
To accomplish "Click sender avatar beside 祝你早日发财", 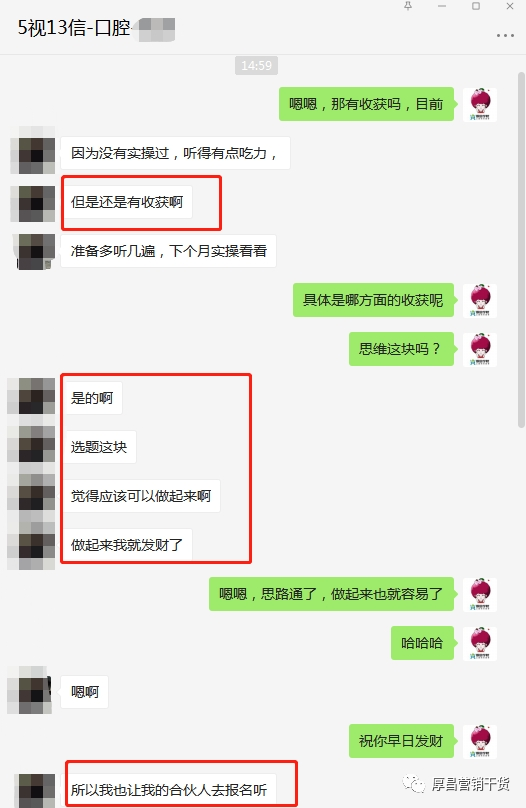I will click(x=480, y=741).
